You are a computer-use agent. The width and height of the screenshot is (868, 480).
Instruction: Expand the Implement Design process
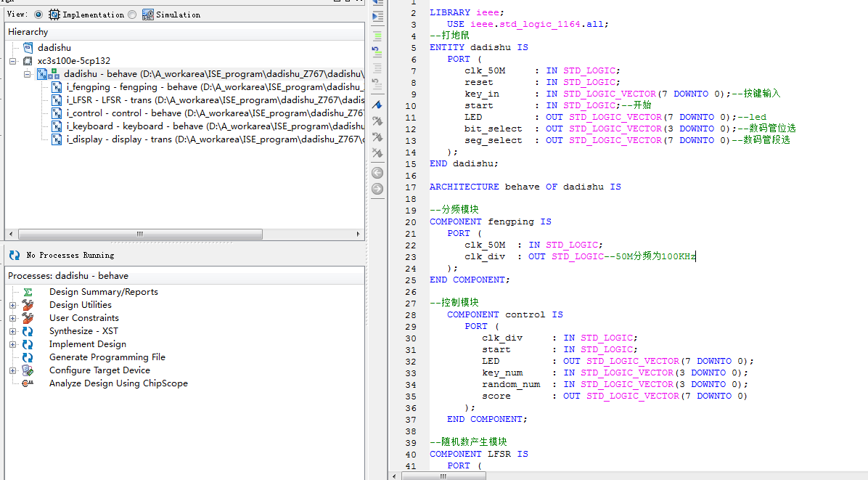click(x=13, y=344)
